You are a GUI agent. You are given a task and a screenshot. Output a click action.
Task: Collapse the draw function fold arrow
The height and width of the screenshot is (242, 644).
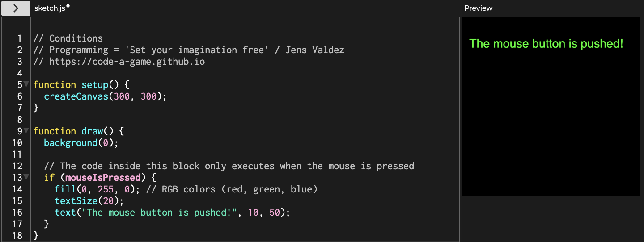tap(26, 130)
